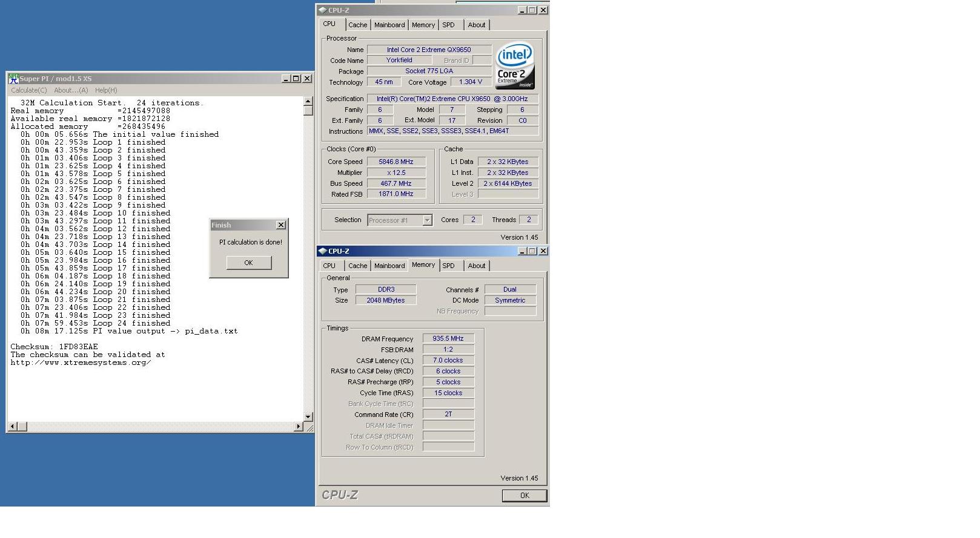
Task: Click the Multiplier x 12.5 field
Action: tap(396, 172)
